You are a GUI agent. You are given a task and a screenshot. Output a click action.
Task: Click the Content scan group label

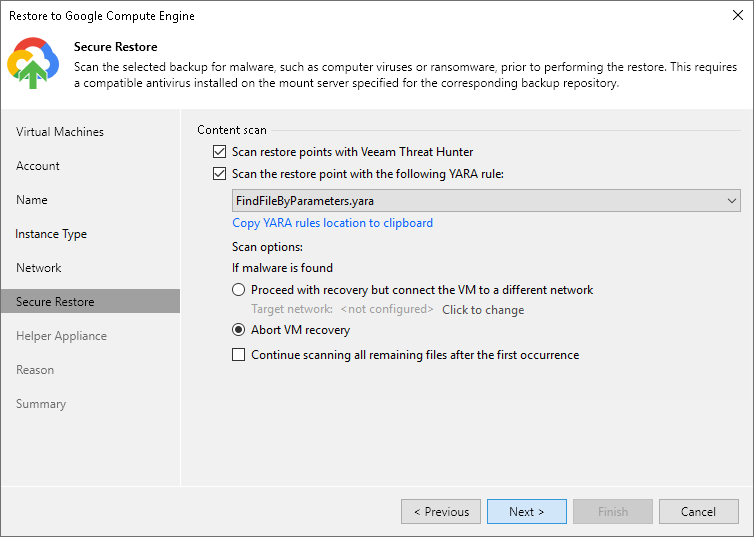tap(232, 130)
